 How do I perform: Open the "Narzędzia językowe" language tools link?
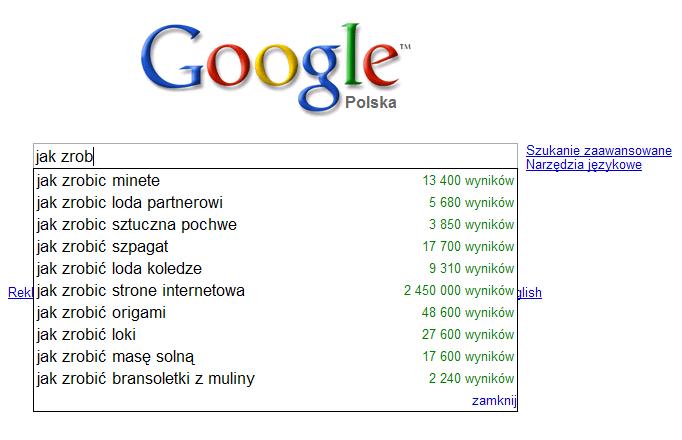tap(584, 165)
